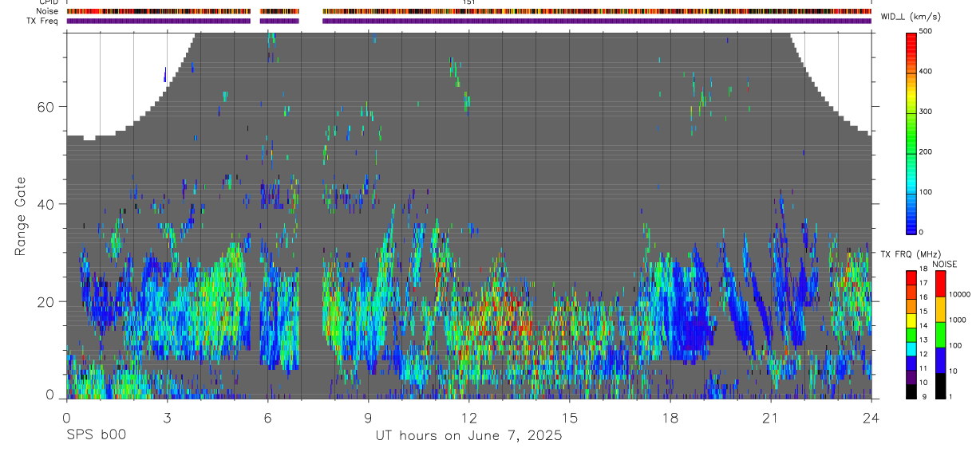Click the 11 label on TX FRQ legend

[923, 368]
